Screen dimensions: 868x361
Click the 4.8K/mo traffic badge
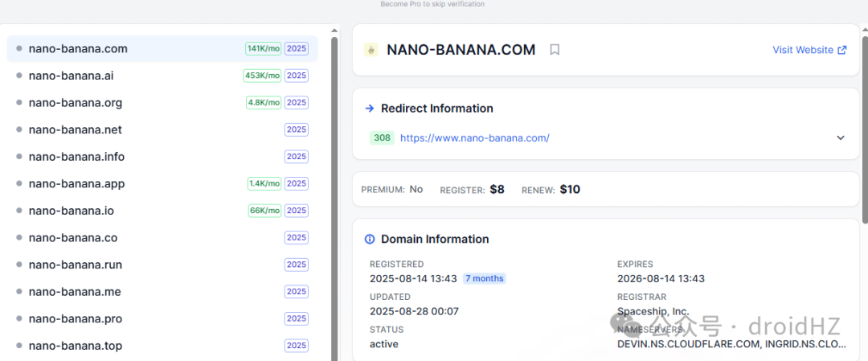point(264,103)
